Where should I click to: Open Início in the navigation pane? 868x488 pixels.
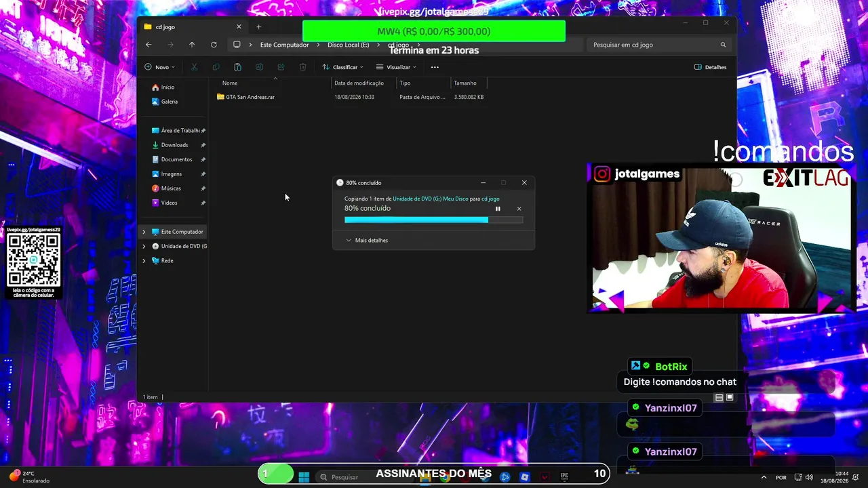pos(167,87)
